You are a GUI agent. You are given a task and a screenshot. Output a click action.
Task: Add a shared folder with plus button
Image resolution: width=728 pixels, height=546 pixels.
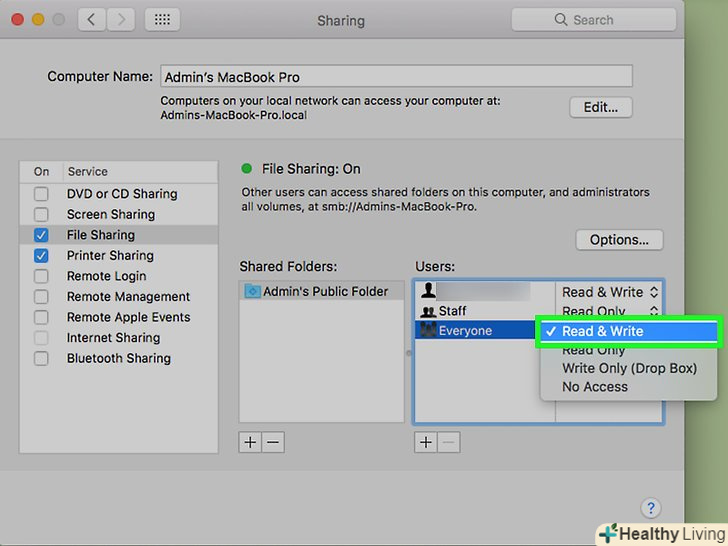pyautogui.click(x=250, y=442)
